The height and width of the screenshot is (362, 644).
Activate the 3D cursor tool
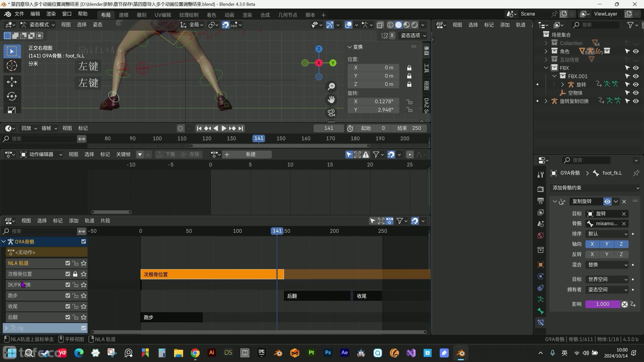coord(12,66)
